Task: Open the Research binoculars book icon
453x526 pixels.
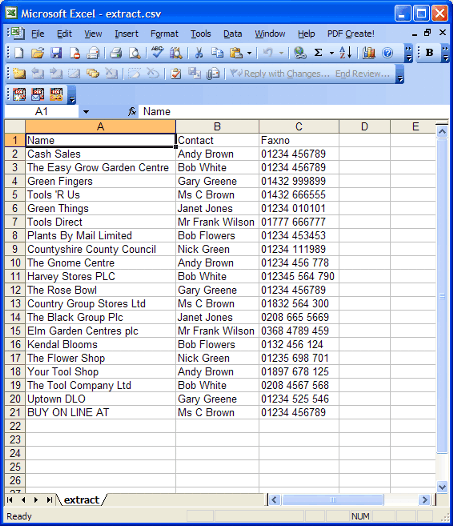Action: click(176, 53)
